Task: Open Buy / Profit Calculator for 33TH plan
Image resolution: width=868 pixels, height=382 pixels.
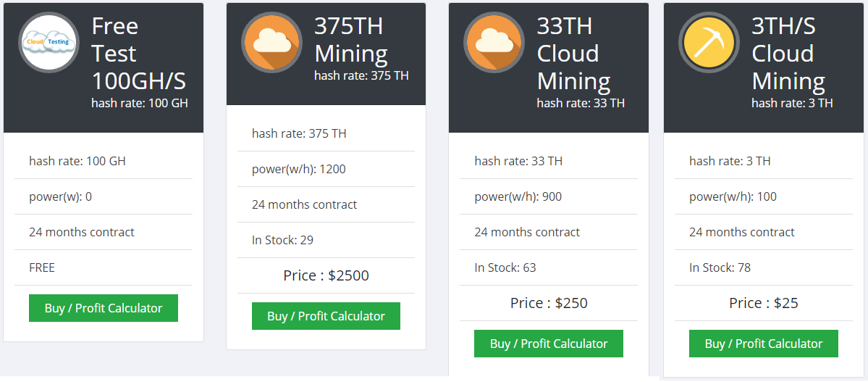Action: pos(549,344)
